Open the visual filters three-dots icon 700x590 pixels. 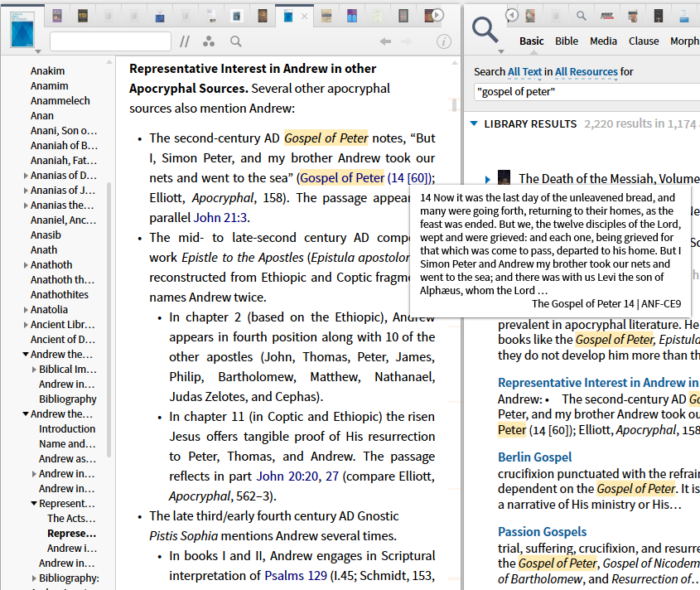click(x=209, y=41)
